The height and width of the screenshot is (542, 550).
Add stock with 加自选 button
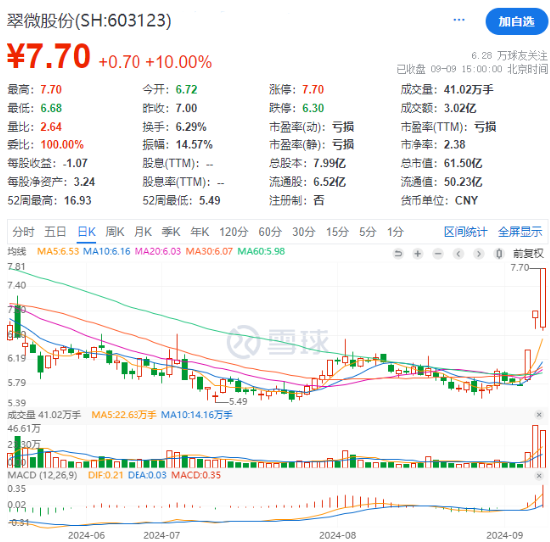tap(516, 21)
